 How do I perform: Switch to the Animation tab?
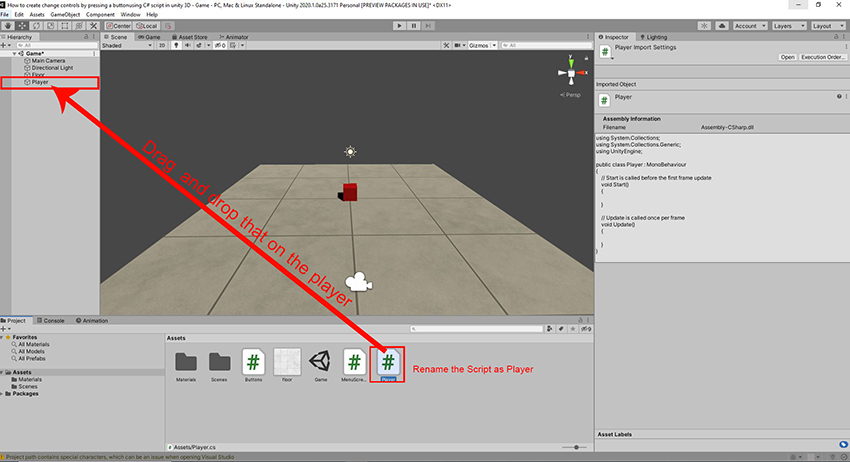coord(92,320)
